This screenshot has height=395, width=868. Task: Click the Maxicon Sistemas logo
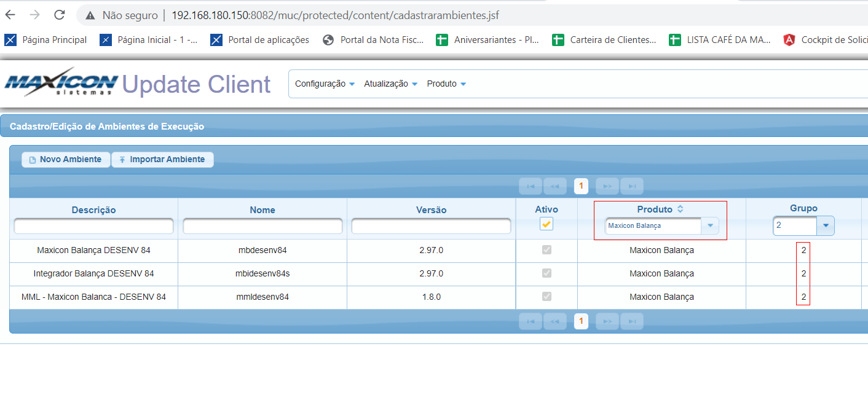61,82
